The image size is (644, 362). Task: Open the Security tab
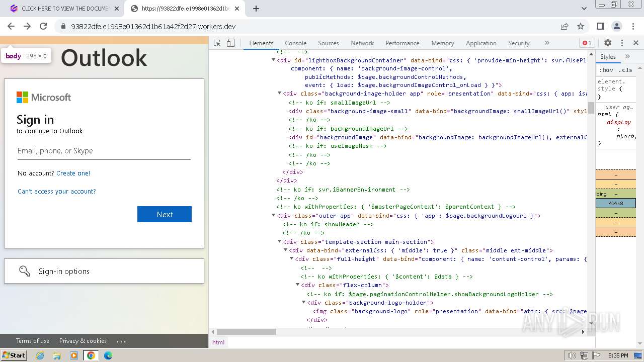pyautogui.click(x=519, y=43)
